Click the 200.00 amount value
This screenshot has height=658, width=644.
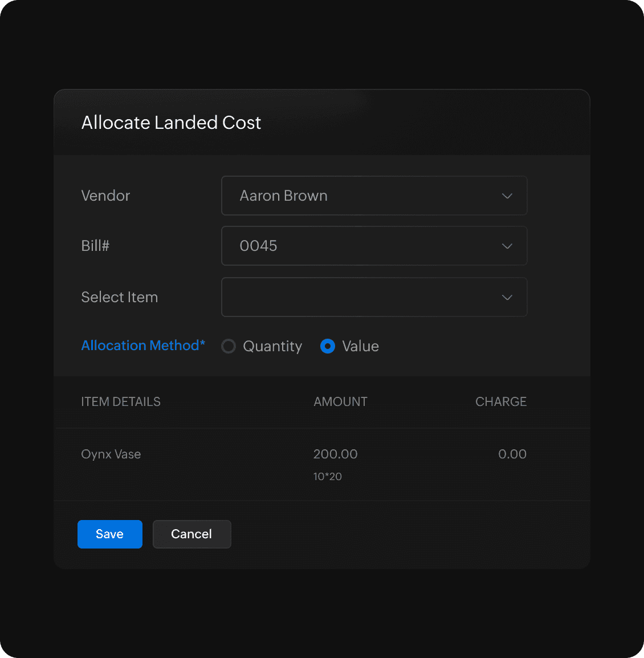click(x=335, y=454)
